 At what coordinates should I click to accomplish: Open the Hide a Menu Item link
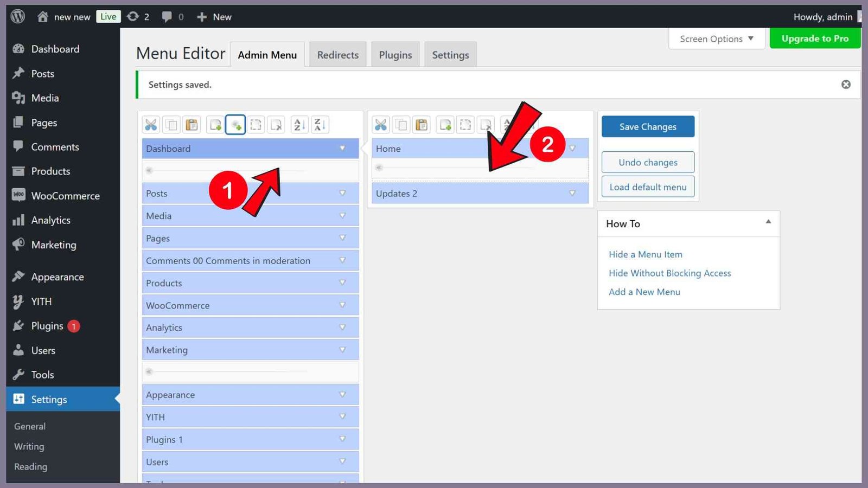pyautogui.click(x=646, y=254)
